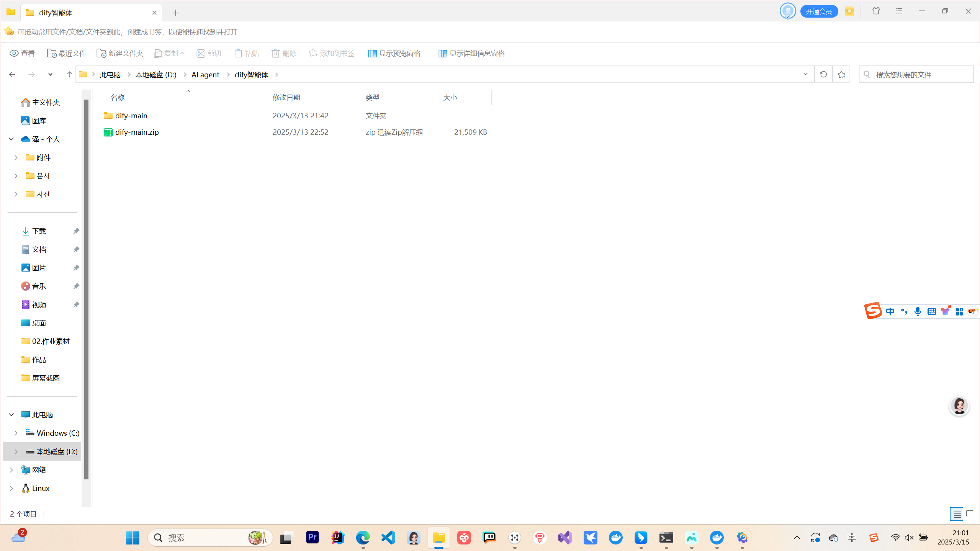
Task: Click the user avatar icon in title bar
Action: click(787, 11)
